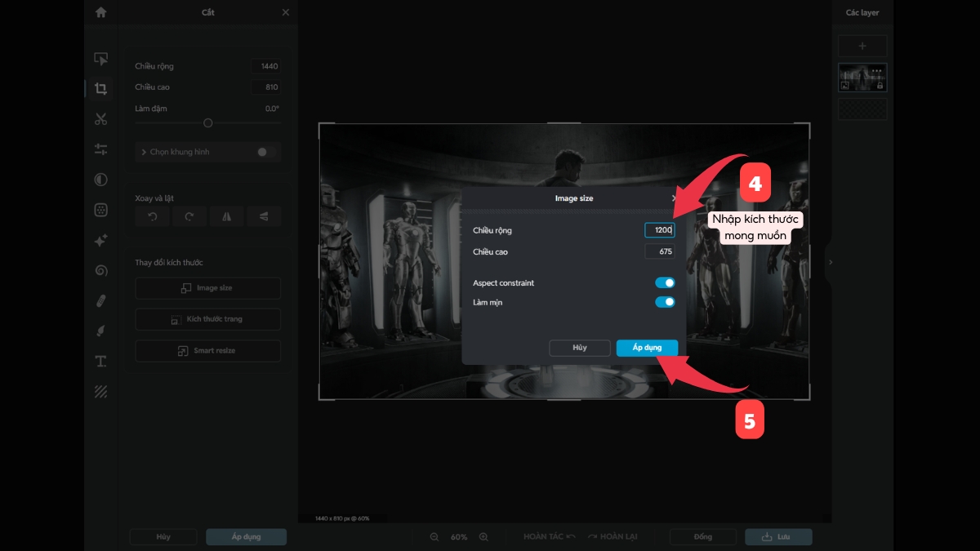The image size is (980, 551).
Task: Select the Heal bandage tool
Action: (101, 300)
